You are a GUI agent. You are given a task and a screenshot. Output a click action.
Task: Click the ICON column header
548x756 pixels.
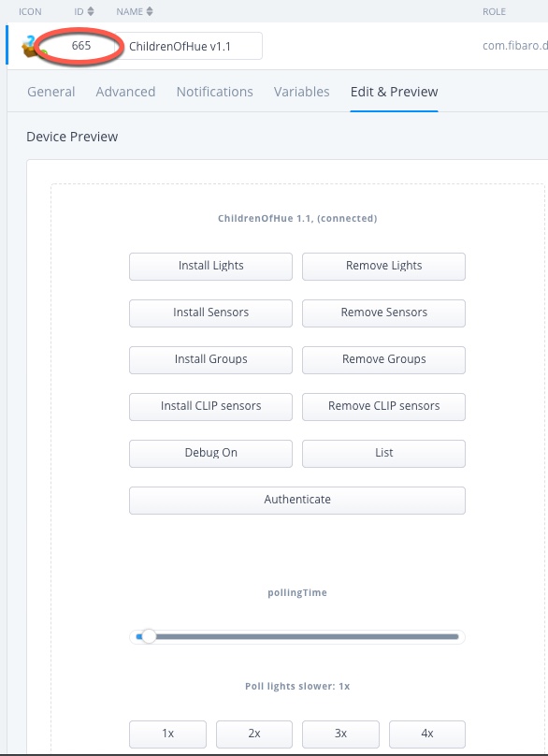click(x=30, y=11)
